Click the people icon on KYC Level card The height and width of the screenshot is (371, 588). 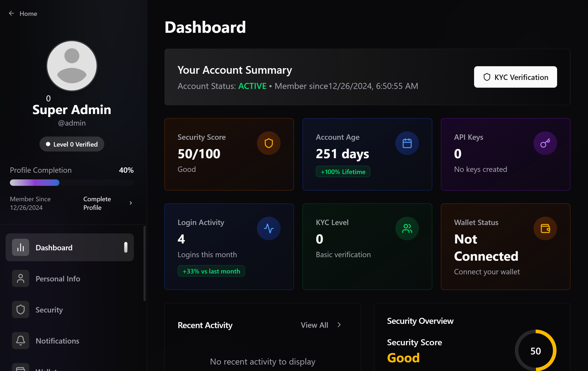tap(407, 228)
